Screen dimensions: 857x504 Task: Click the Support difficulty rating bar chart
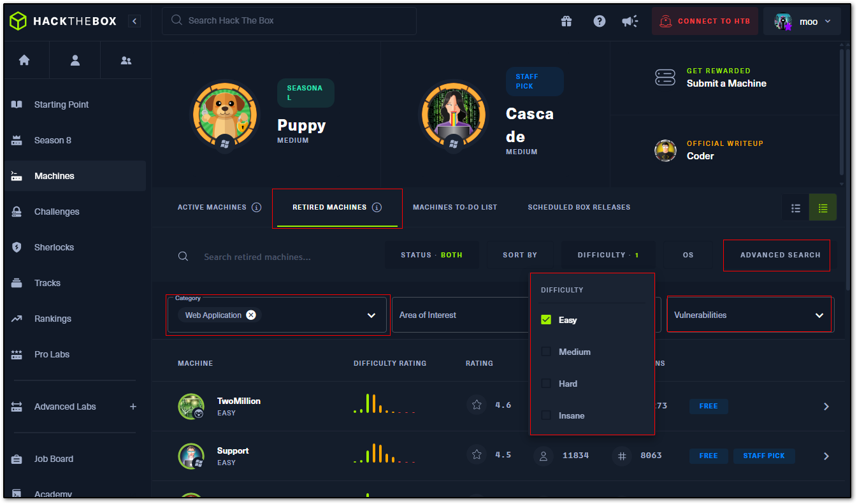(384, 452)
